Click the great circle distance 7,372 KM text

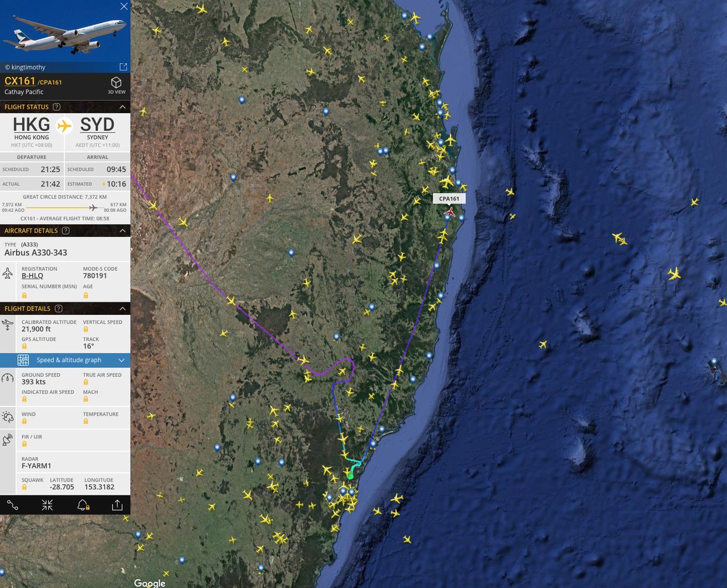65,197
